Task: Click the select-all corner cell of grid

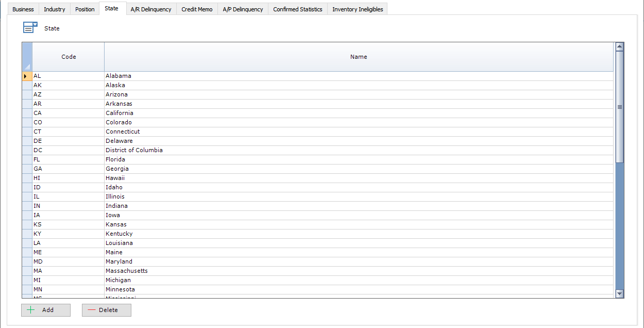Action: [x=27, y=57]
